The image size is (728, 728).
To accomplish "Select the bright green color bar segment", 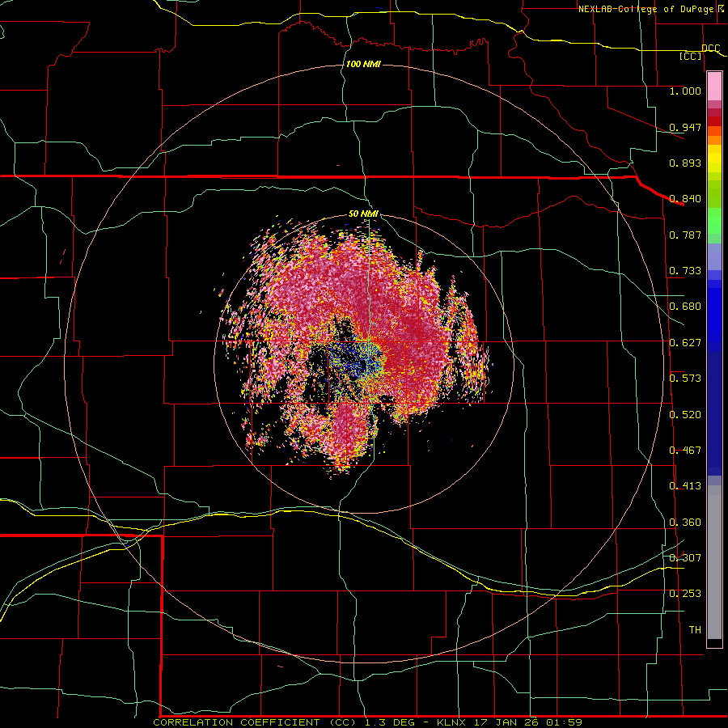I will (714, 221).
